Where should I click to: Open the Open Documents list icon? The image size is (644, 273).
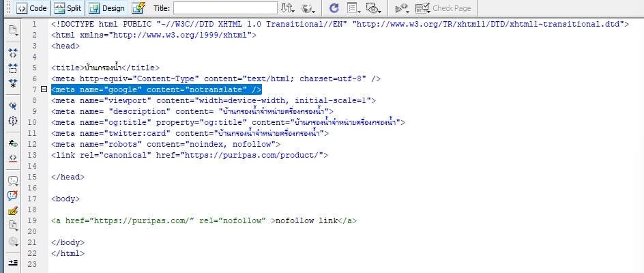pyautogui.click(x=13, y=31)
